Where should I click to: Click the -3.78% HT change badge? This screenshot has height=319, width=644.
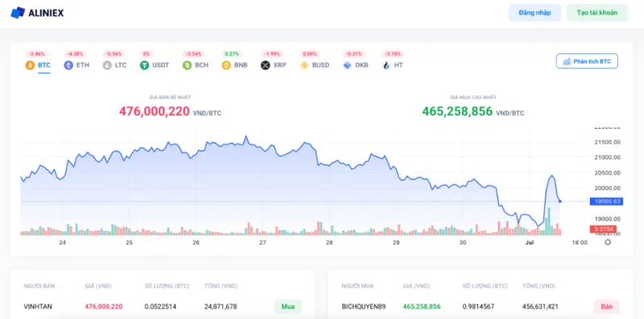(393, 54)
